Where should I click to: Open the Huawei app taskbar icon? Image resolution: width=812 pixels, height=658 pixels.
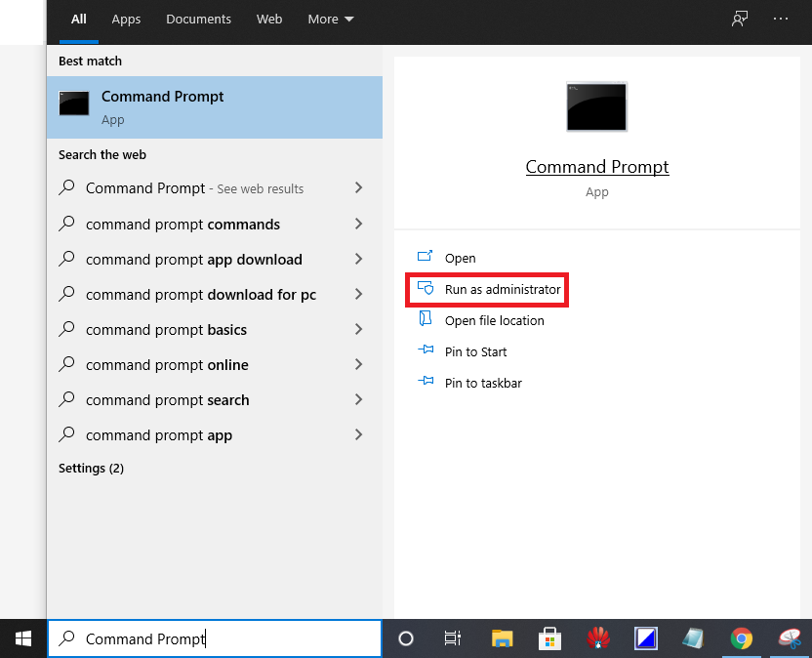(x=598, y=638)
